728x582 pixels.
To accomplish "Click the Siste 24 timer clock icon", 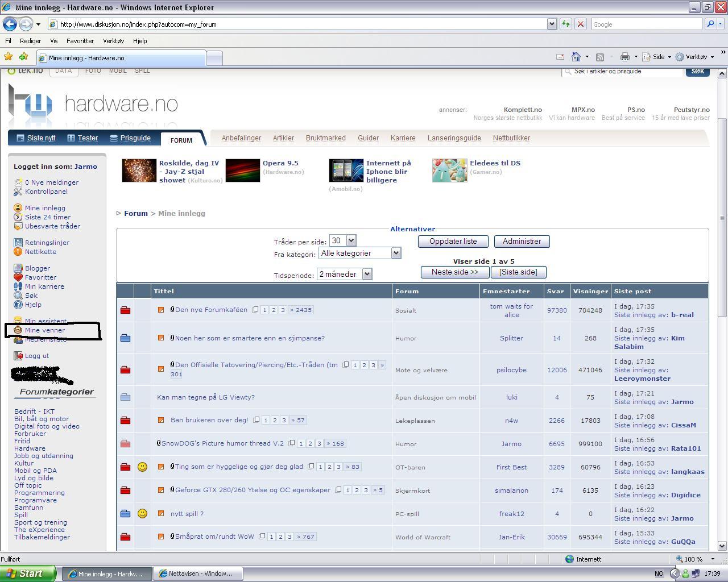I will (x=18, y=217).
